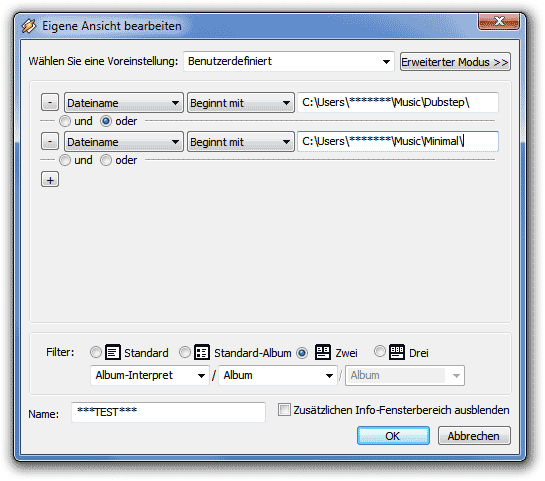Click the 'Filter:' label
The height and width of the screenshot is (481, 545).
point(60,352)
